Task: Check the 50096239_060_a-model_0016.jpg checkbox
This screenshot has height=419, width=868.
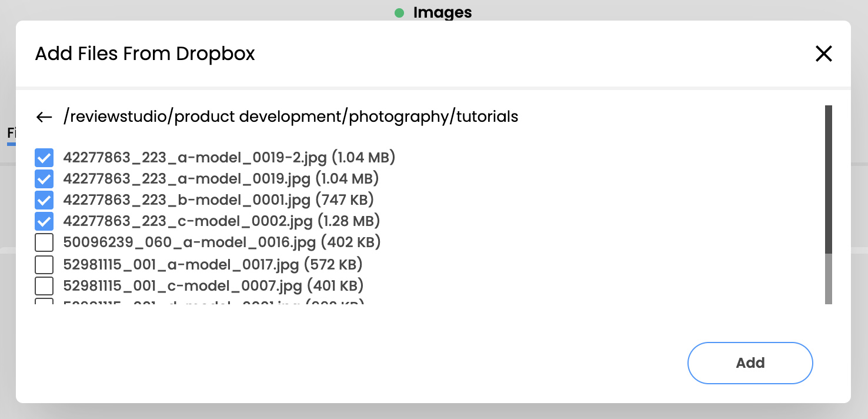Action: 44,242
